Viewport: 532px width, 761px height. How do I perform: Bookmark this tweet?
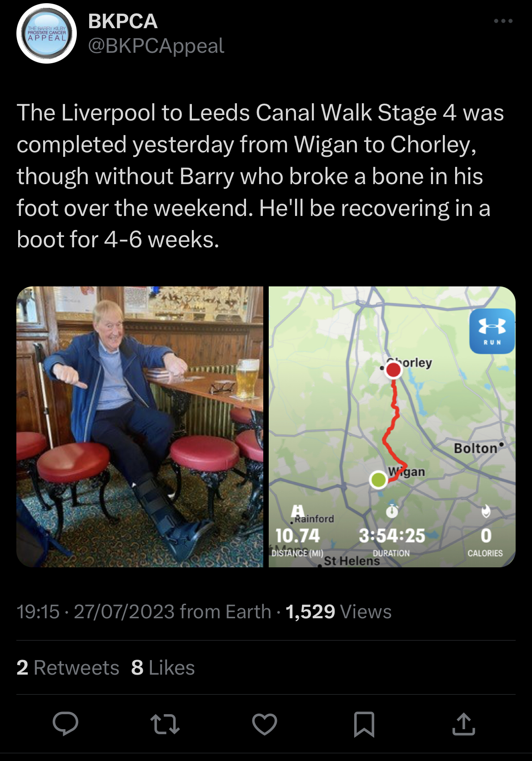364,723
